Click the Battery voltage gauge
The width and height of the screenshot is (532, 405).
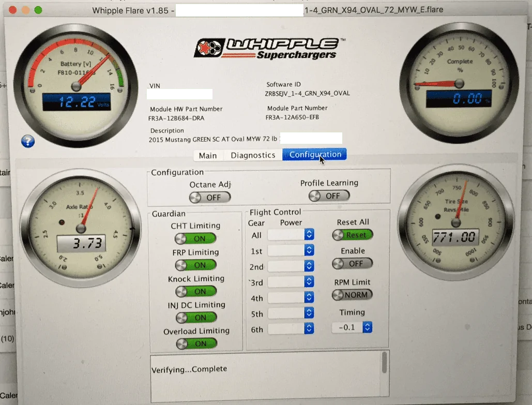point(75,85)
